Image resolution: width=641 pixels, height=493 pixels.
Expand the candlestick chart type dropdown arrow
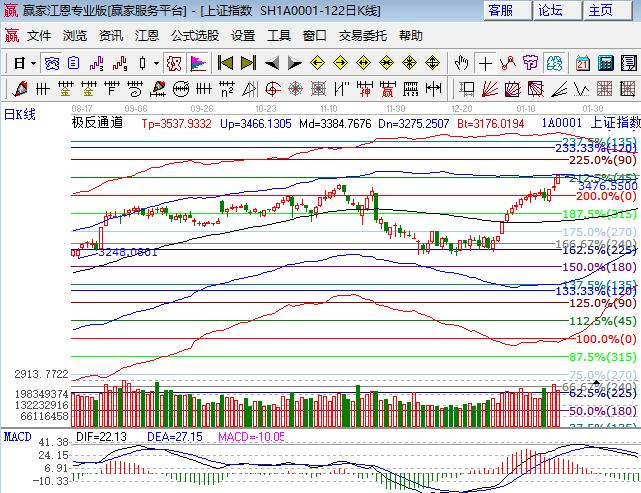tap(155, 63)
